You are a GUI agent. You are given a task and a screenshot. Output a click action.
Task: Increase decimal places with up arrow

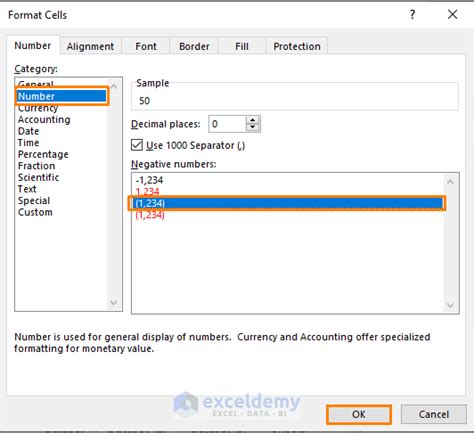click(253, 120)
